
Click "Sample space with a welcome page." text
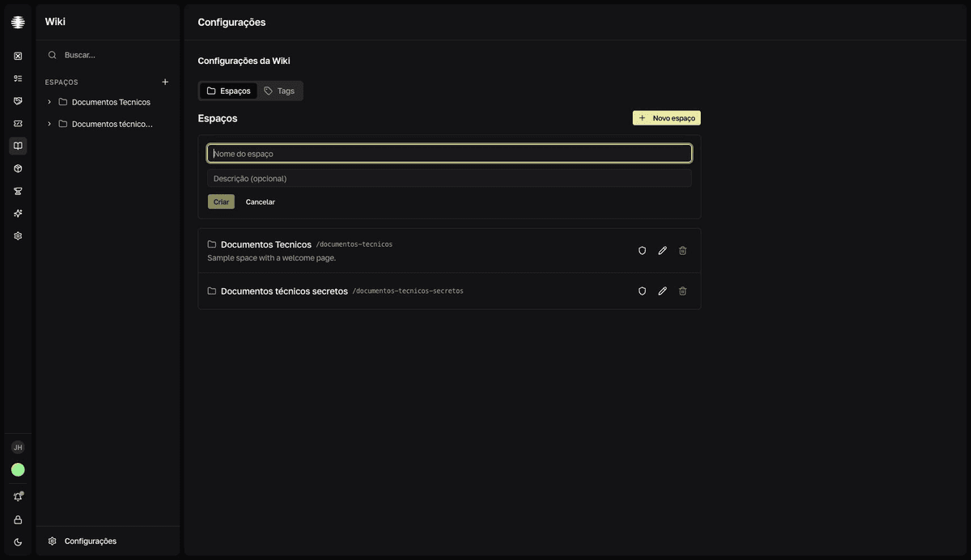[x=272, y=258]
